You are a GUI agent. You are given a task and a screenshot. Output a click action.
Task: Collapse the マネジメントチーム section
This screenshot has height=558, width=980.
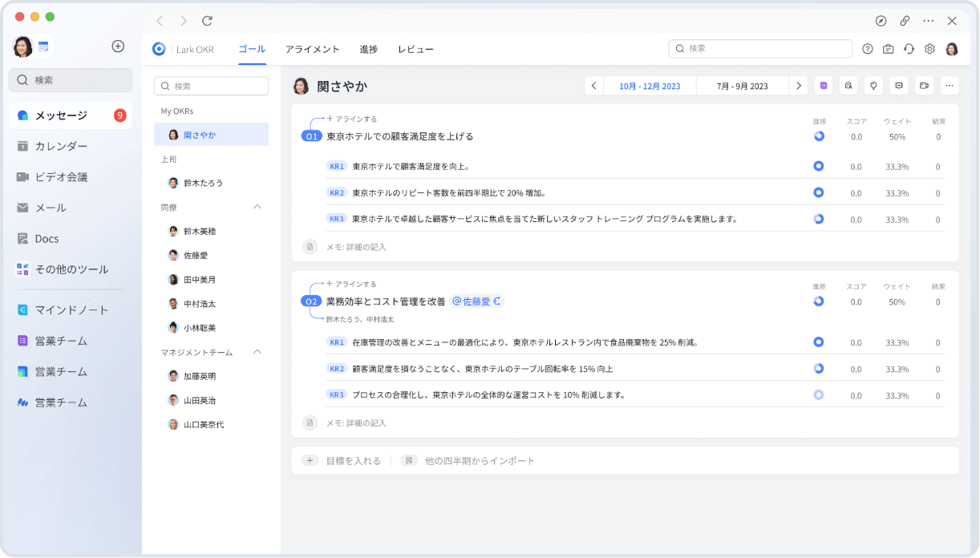click(257, 352)
